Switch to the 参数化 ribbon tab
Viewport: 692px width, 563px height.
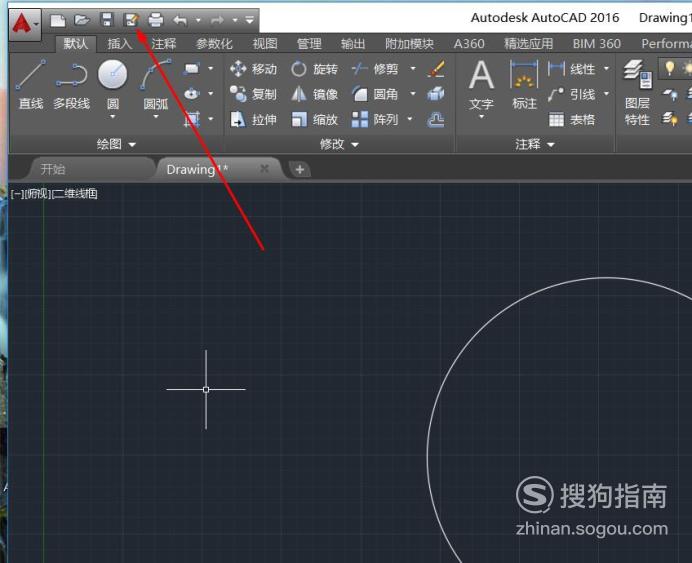(214, 44)
